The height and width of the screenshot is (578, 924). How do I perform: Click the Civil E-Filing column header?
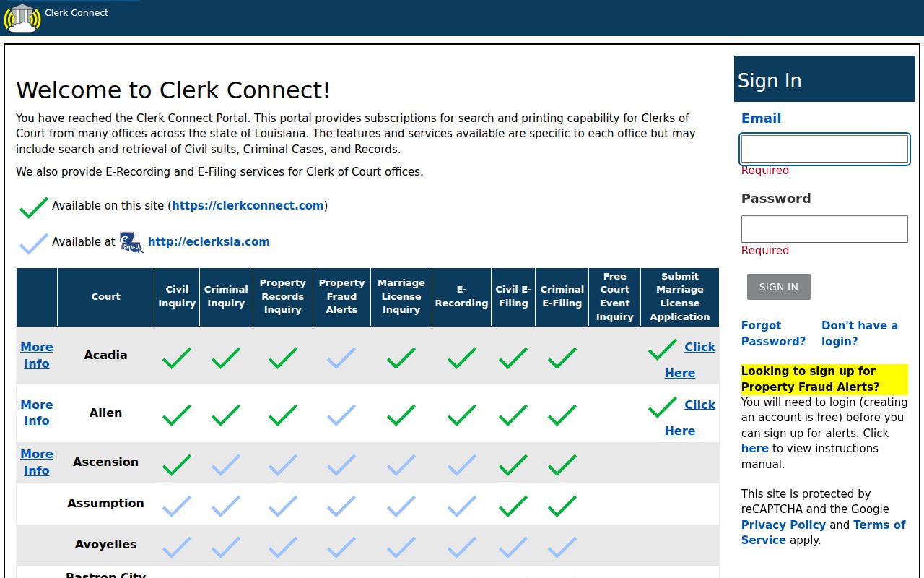[x=513, y=296]
